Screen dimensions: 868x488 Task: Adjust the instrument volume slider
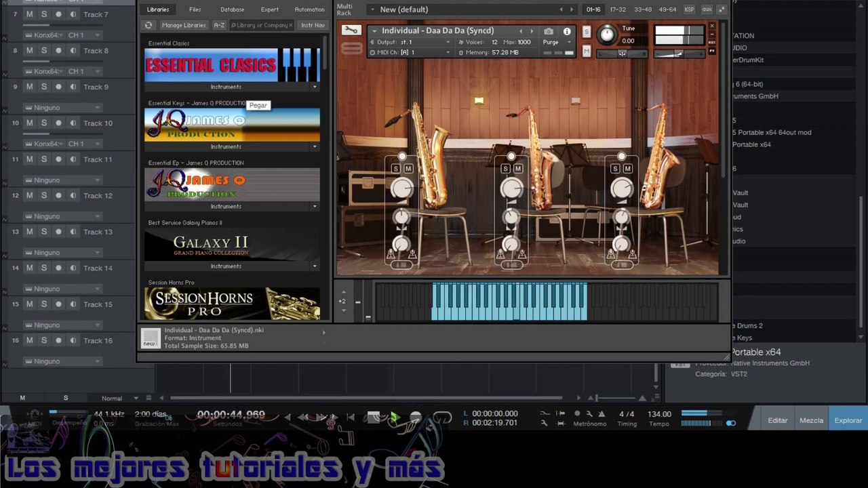(x=679, y=54)
